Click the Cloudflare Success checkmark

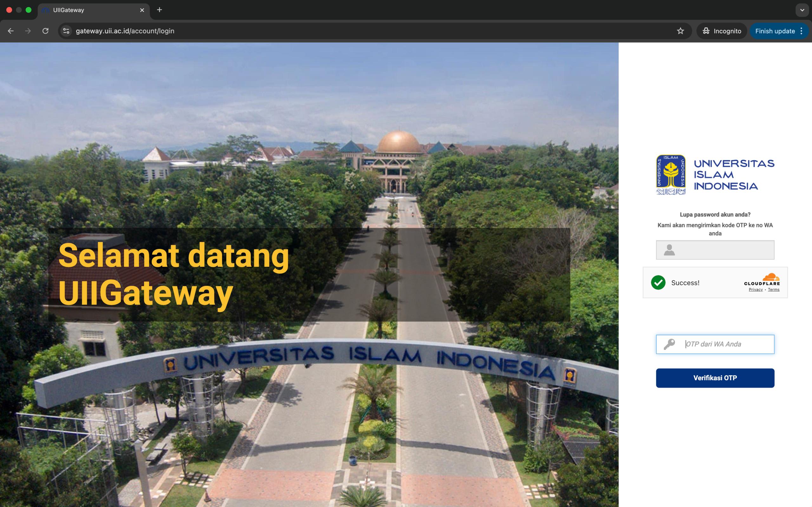tap(658, 283)
